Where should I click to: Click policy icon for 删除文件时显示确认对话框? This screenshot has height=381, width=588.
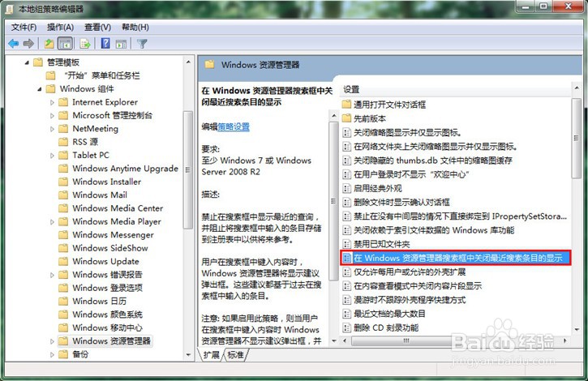point(347,203)
